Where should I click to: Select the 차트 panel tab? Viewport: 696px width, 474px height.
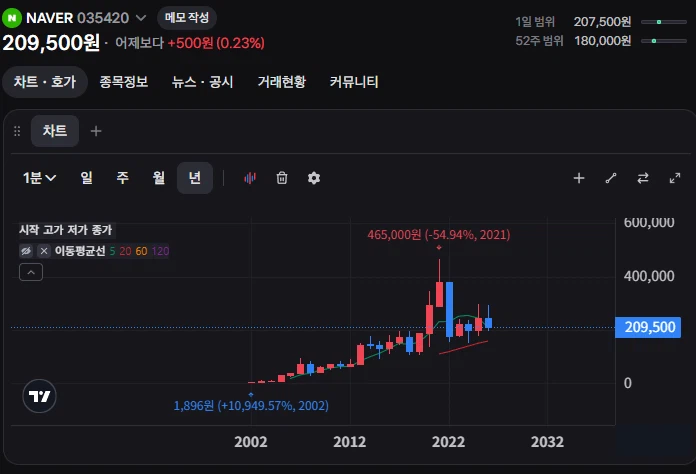55,131
